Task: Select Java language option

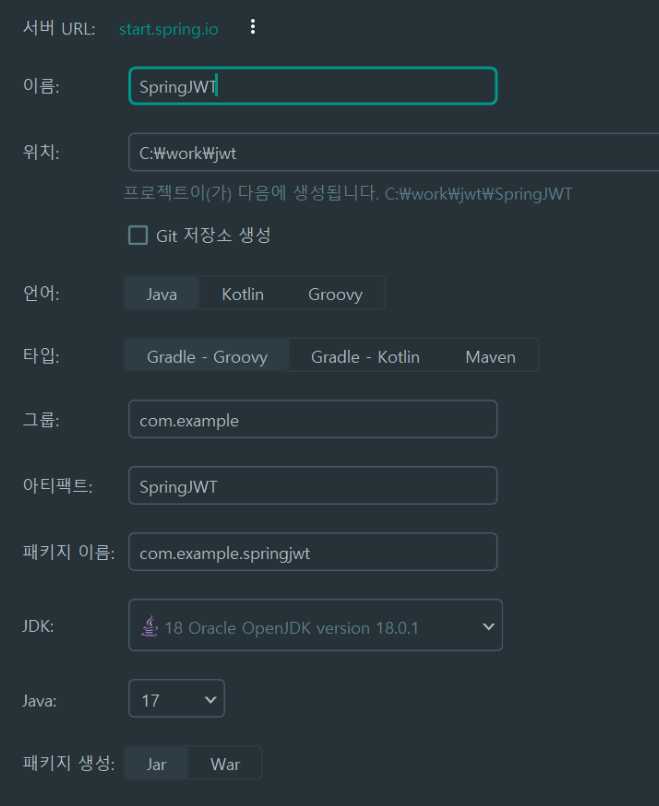Action: pos(160,293)
